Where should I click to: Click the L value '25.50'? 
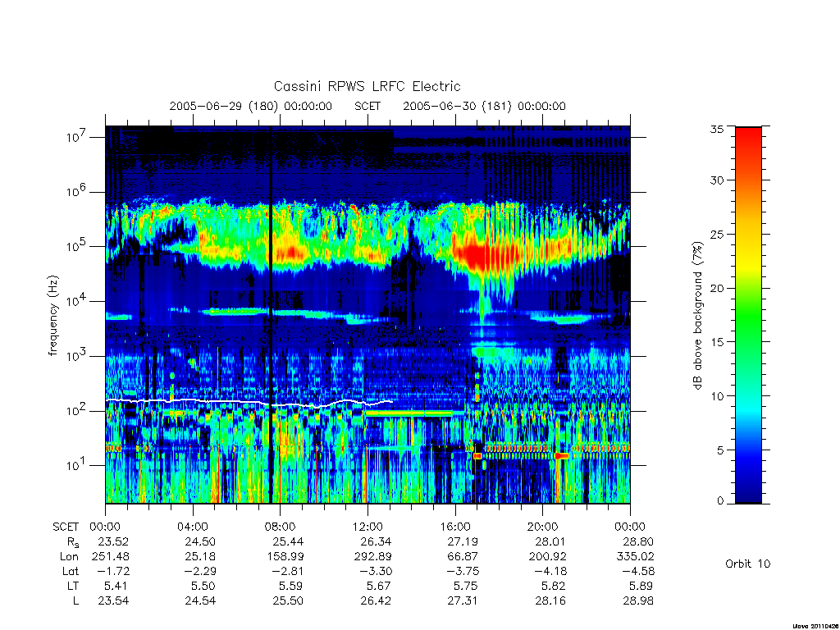pos(288,600)
